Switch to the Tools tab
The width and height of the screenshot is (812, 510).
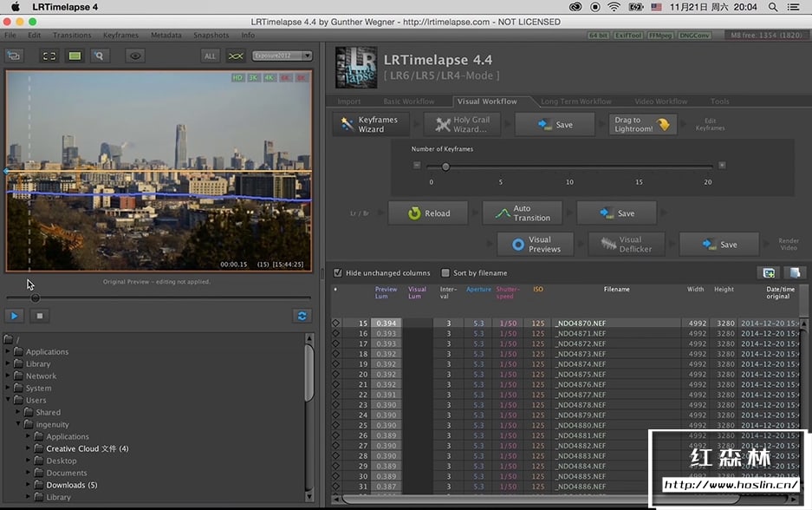(x=720, y=101)
